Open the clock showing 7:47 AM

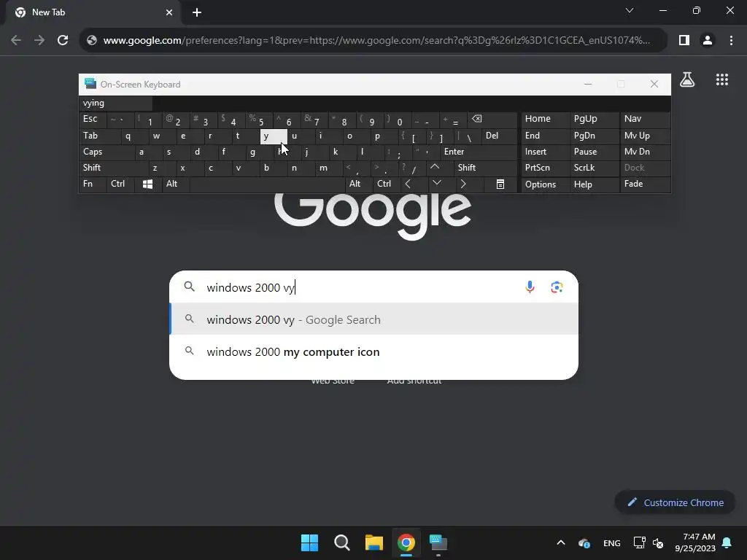[x=695, y=542]
